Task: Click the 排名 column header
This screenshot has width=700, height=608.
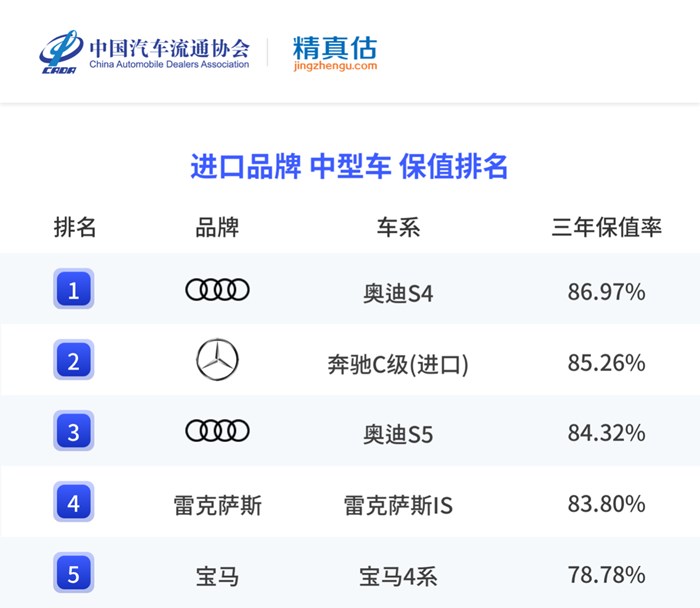Action: coord(75,227)
